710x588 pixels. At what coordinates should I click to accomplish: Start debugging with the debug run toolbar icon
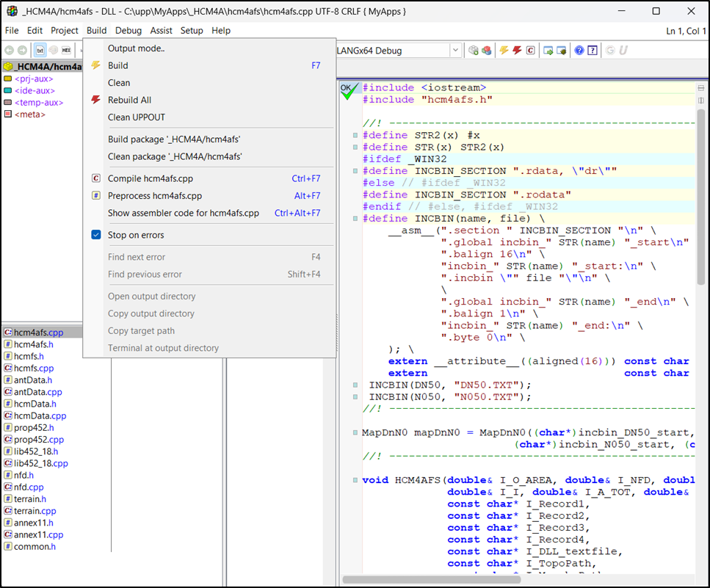(561, 50)
